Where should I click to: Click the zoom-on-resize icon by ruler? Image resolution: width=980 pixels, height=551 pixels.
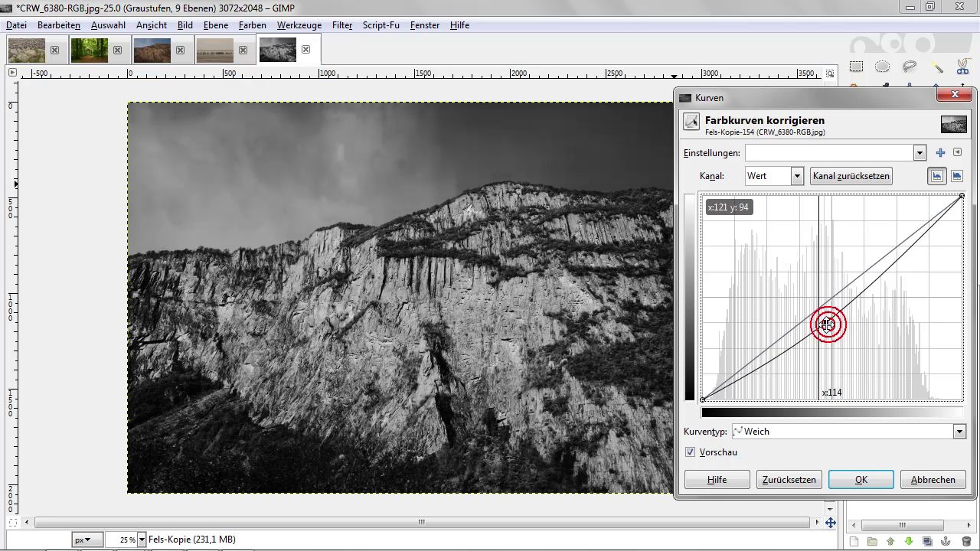click(831, 73)
